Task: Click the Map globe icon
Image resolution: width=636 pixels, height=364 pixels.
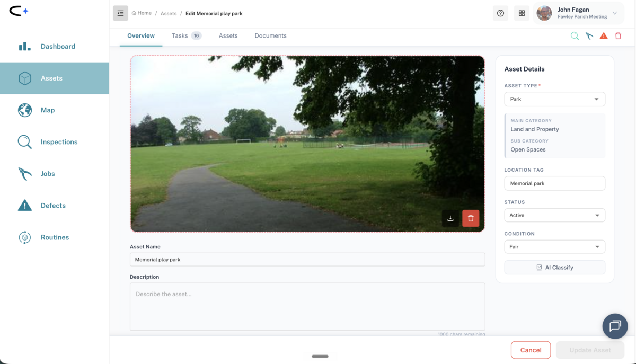Action: pyautogui.click(x=25, y=110)
